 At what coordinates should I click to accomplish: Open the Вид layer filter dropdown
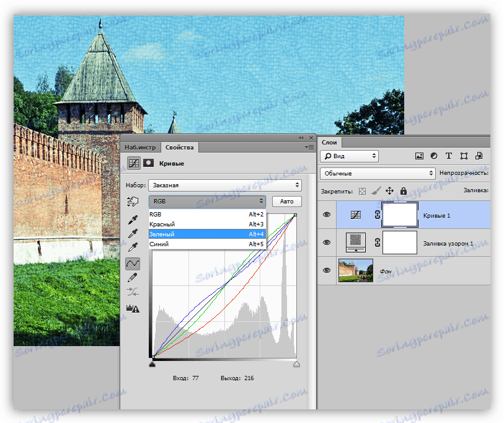(350, 156)
